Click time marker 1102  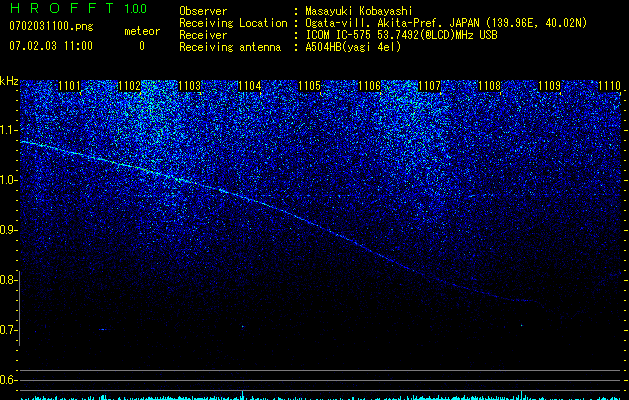point(130,86)
